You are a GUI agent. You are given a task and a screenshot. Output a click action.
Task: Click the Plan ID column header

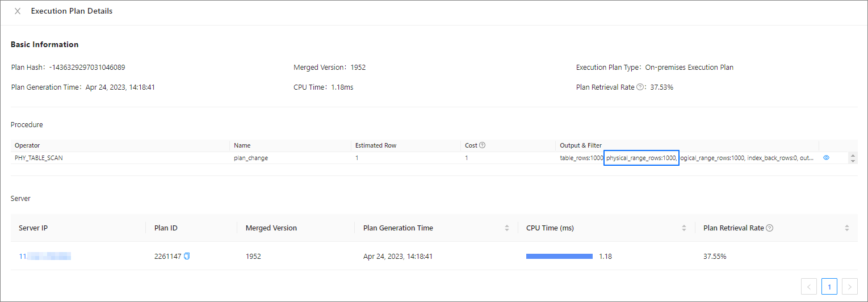coord(166,228)
